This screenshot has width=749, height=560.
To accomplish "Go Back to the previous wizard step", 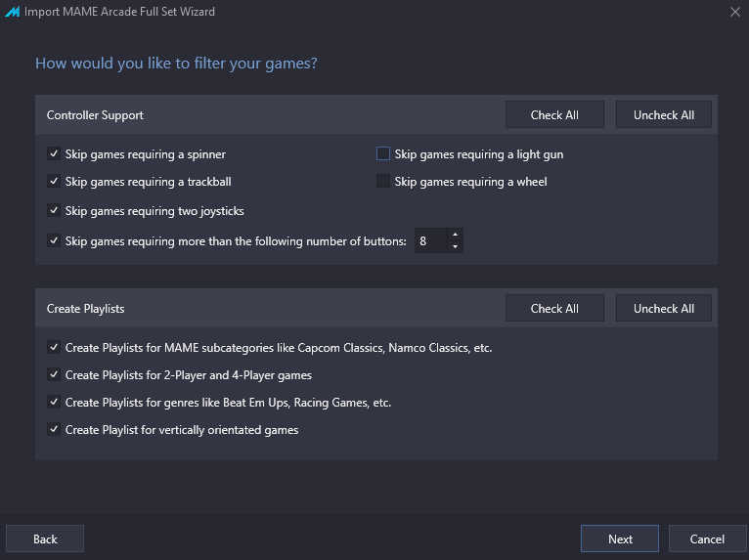I will coord(45,538).
